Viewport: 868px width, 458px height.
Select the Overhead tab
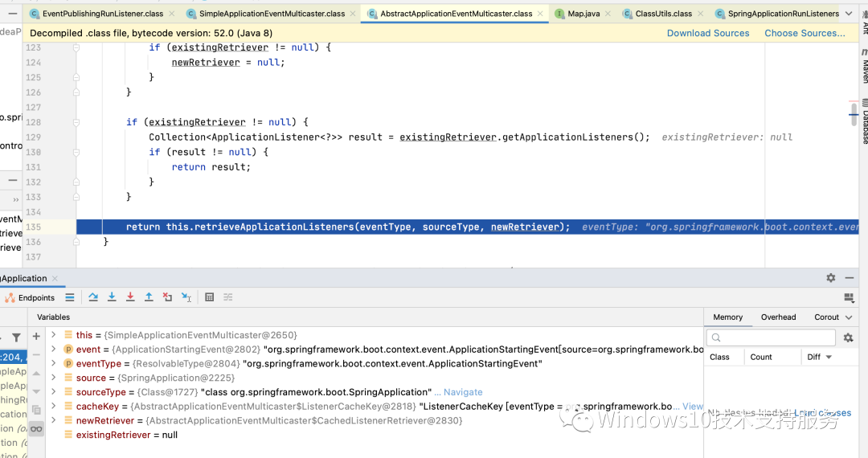778,317
